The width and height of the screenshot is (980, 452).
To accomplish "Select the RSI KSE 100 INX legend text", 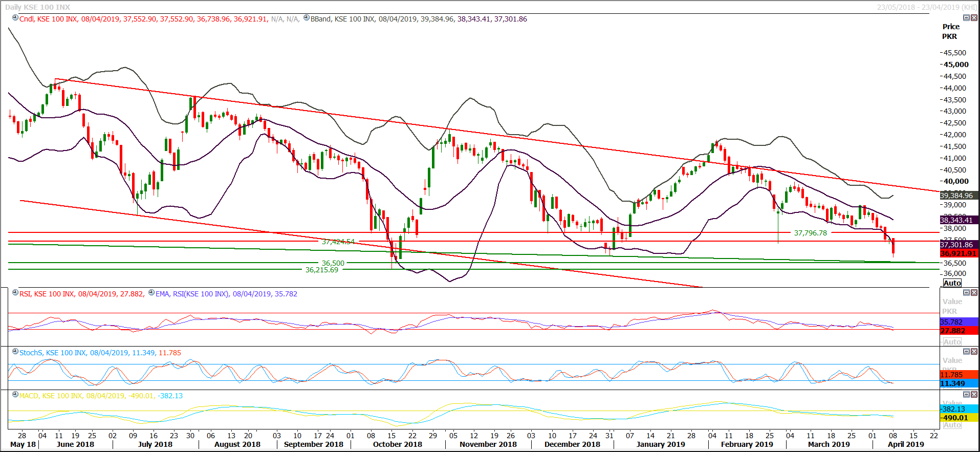I will point(82,294).
